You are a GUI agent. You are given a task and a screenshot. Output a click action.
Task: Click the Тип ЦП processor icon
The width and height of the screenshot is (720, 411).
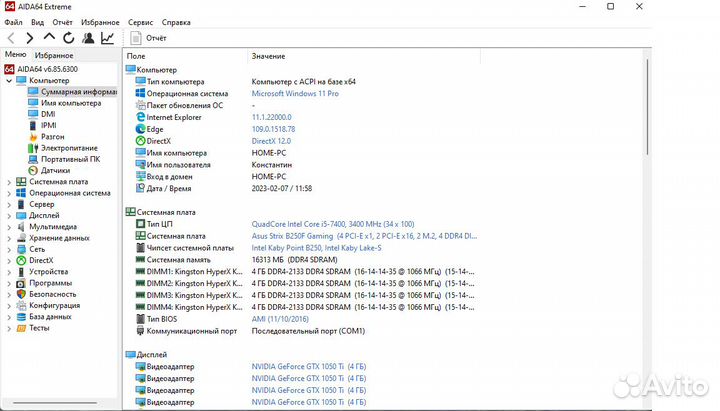click(x=141, y=224)
